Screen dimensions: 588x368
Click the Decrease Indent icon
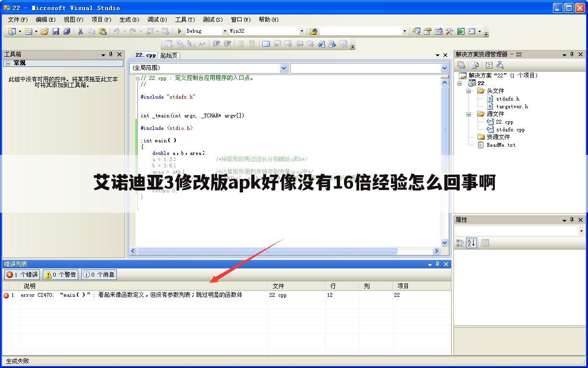216,44
